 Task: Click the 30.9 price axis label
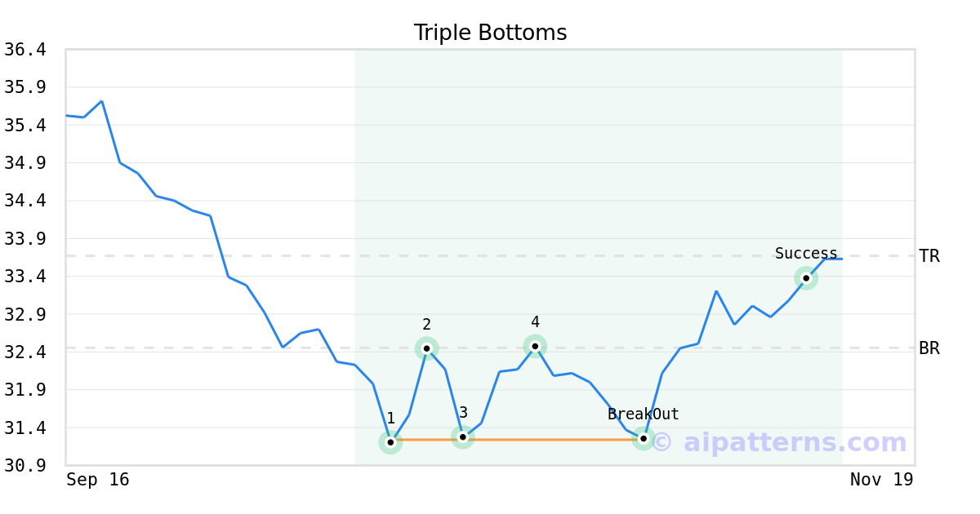point(24,466)
